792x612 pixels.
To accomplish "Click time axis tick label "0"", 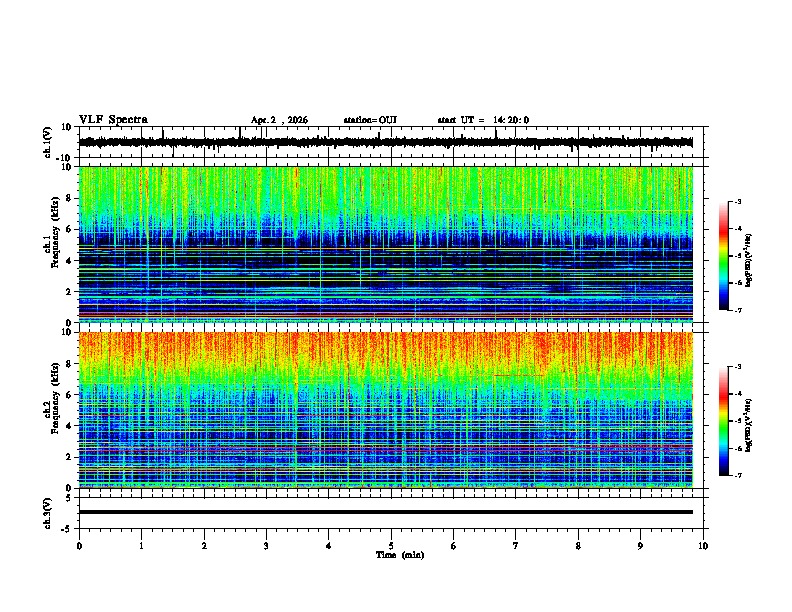I will [x=79, y=546].
